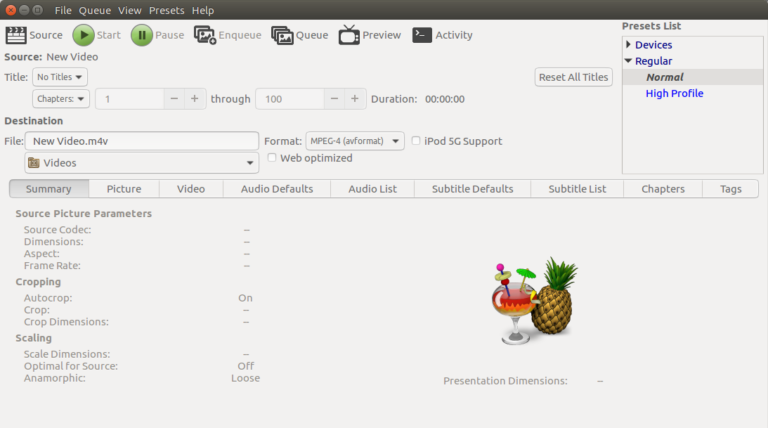This screenshot has width=768, height=428.
Task: Click the Duration value 00:00:00
Action: tap(445, 99)
